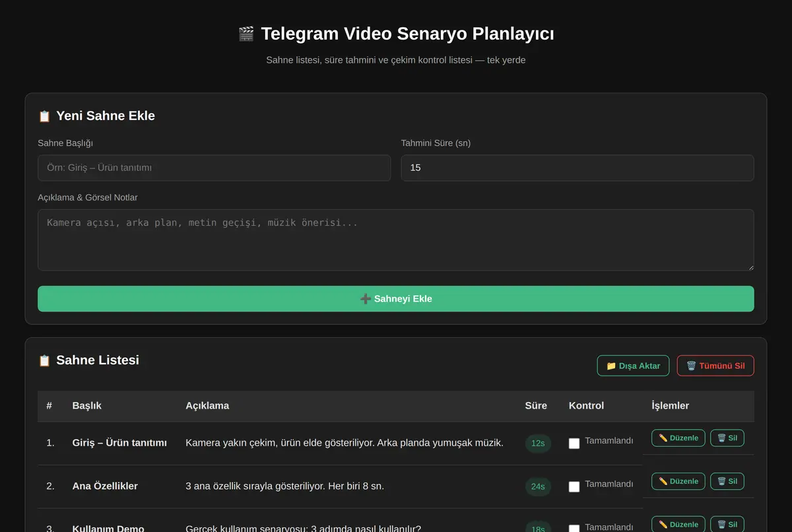792x532 pixels.
Task: Edit the Kullanım Demo scene
Action: click(678, 525)
